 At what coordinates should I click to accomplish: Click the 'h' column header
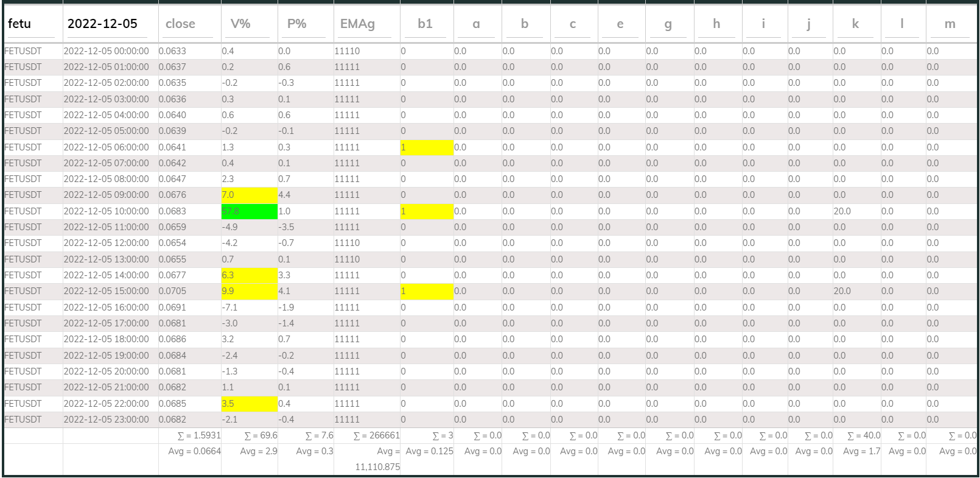pyautogui.click(x=716, y=24)
